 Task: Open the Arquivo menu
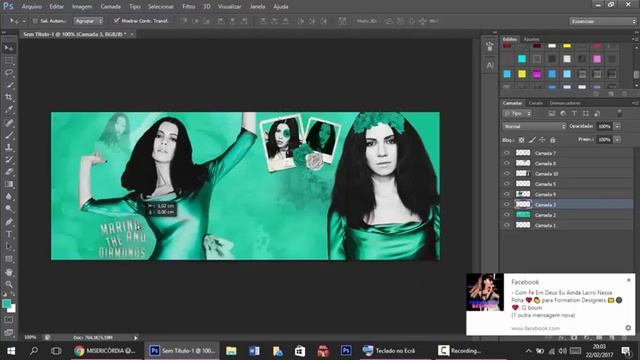pos(31,7)
